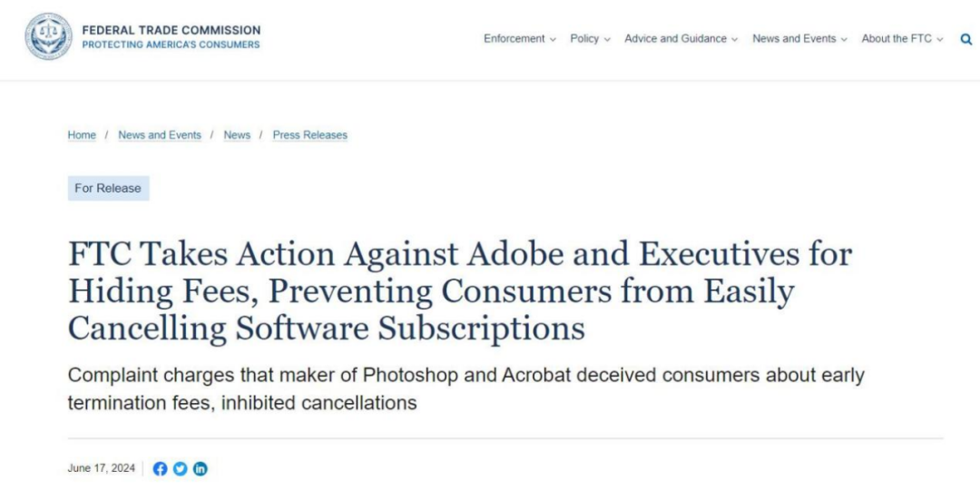Click the June 17, 2024 date

(101, 468)
